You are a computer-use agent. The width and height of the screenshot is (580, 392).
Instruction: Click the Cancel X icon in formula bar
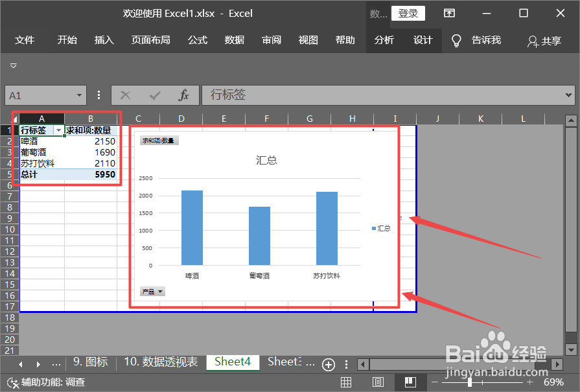pos(124,95)
